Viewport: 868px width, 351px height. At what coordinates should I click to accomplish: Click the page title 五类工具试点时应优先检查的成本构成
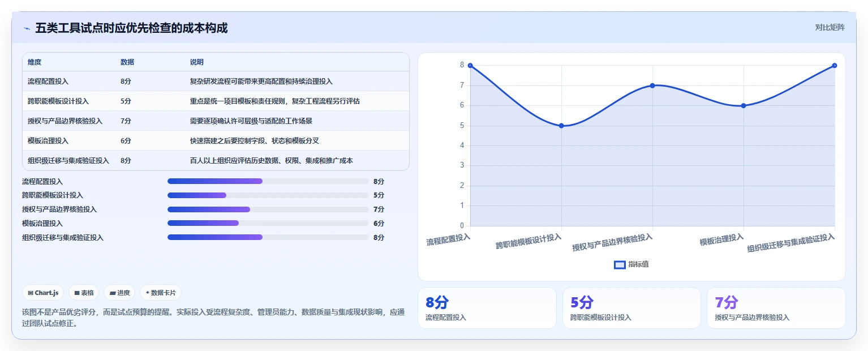tap(131, 28)
